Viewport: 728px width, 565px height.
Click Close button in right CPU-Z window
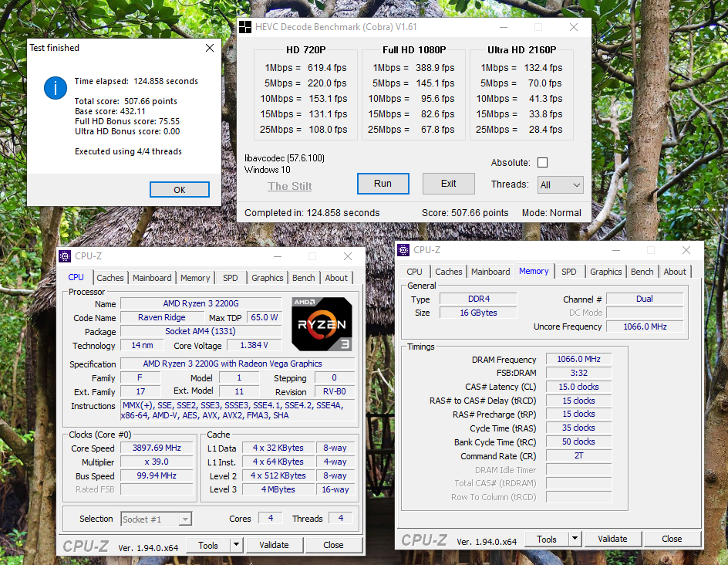click(672, 539)
